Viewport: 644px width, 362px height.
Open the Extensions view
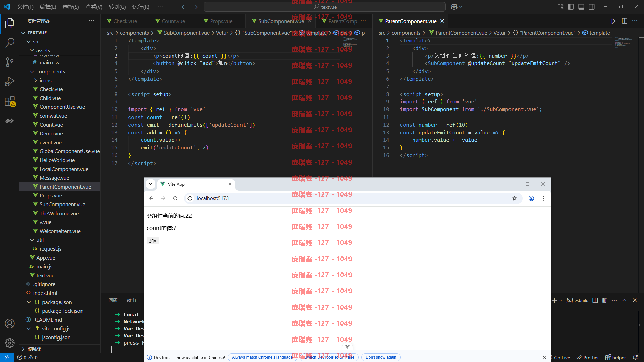point(10,101)
